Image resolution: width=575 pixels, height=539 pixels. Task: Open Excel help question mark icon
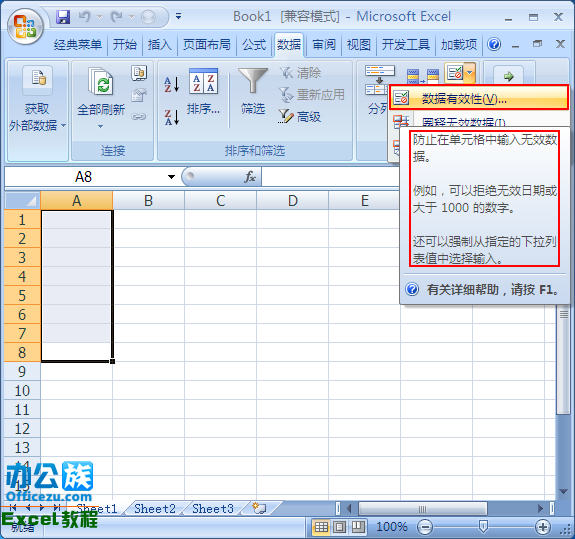494,44
